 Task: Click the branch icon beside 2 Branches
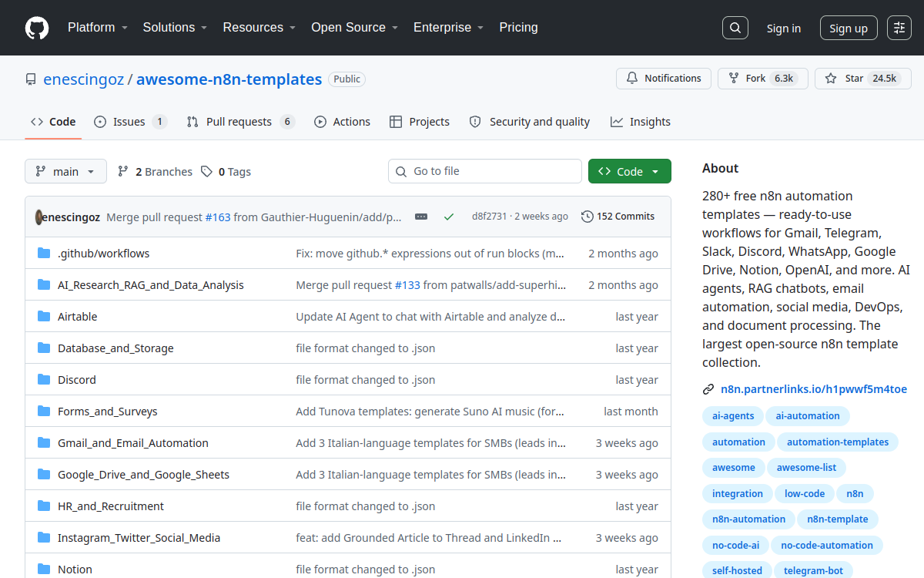tap(123, 172)
